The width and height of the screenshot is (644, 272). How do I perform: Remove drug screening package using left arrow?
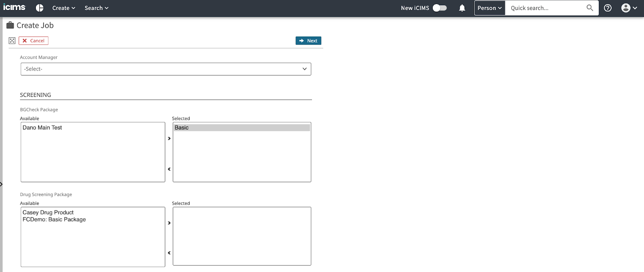[x=169, y=253]
